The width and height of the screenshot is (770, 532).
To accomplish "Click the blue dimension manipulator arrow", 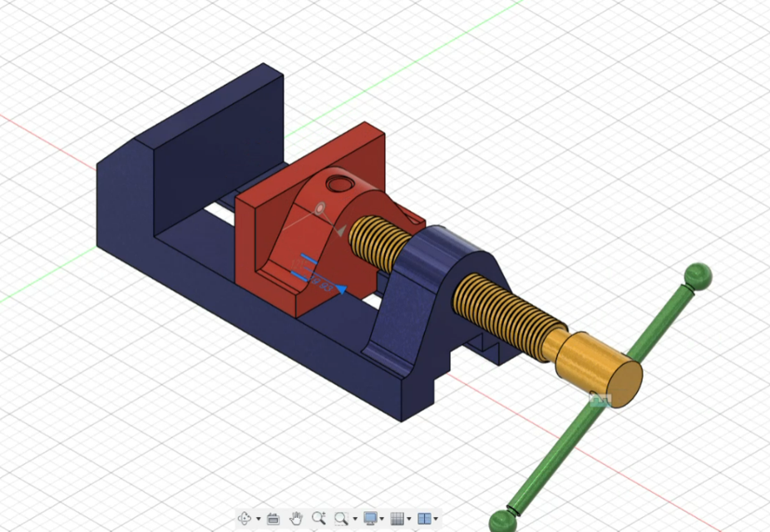I will [x=341, y=288].
